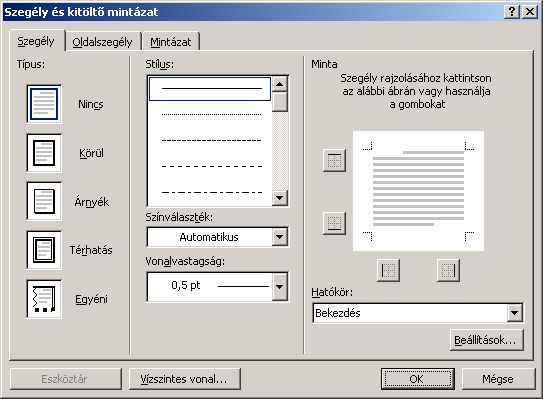Confirm with the OK button

418,379
